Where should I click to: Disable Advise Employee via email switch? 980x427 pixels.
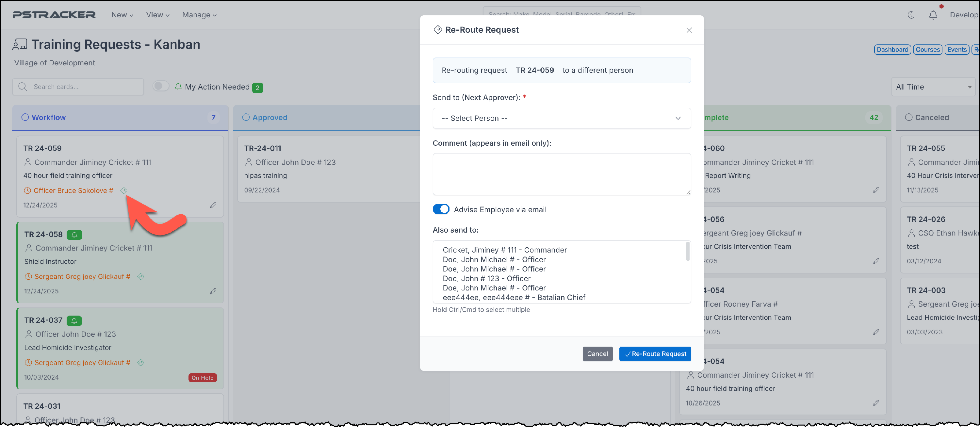pos(441,209)
